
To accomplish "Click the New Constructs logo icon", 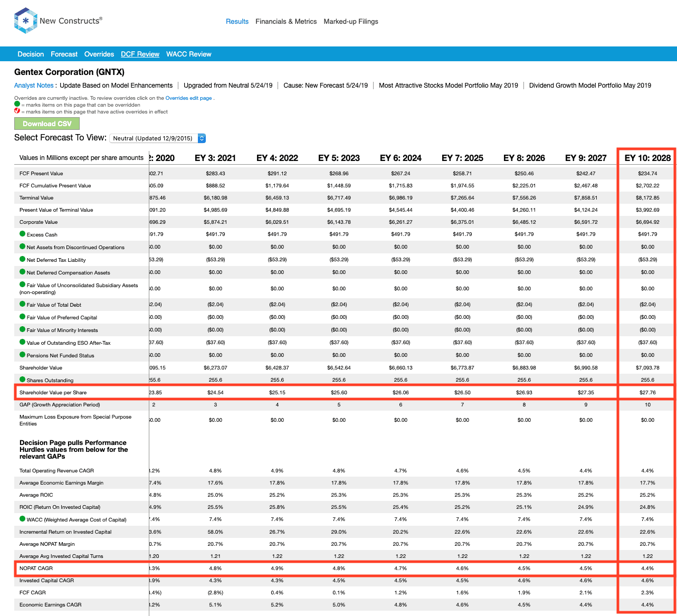I will pos(25,21).
